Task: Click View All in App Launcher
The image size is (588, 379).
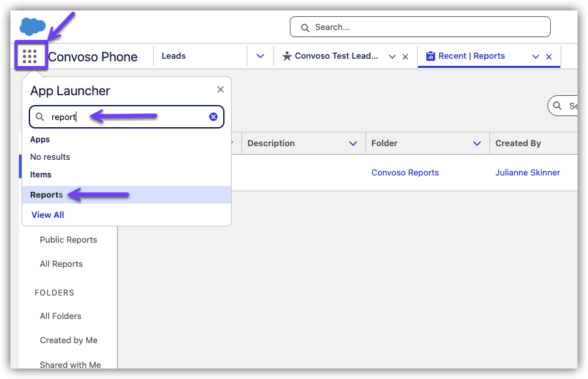Action: click(48, 215)
